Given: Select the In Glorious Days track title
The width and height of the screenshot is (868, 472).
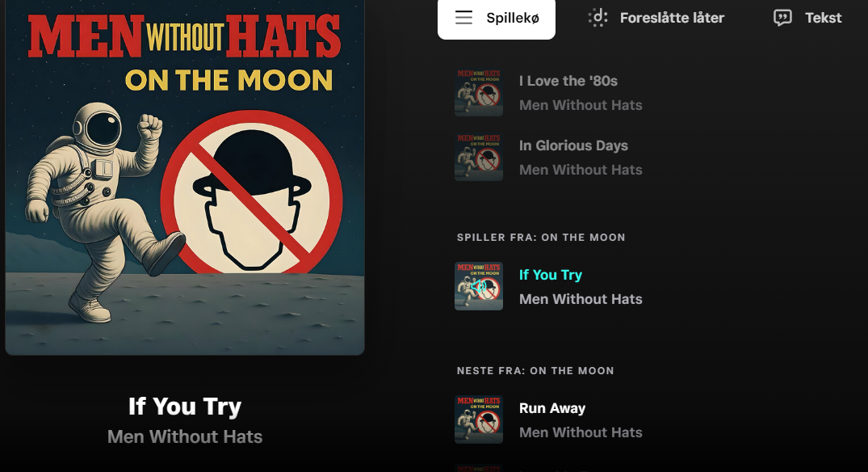Looking at the screenshot, I should click(573, 145).
